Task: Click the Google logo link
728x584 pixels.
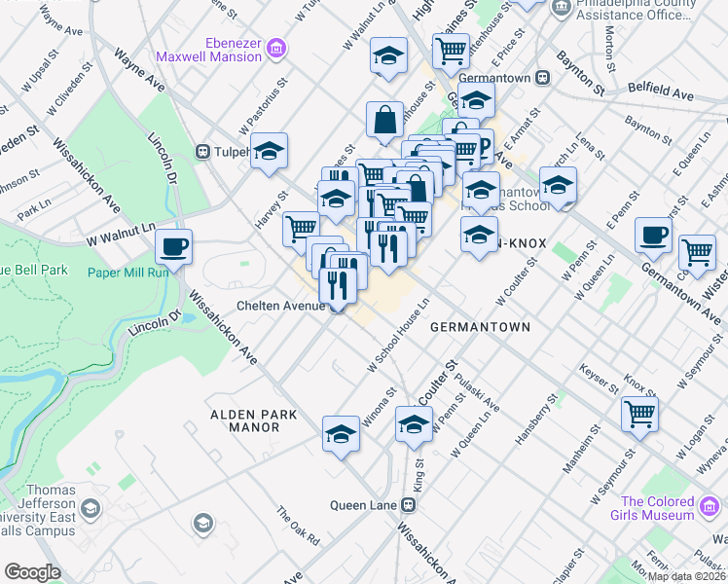Action: click(32, 572)
